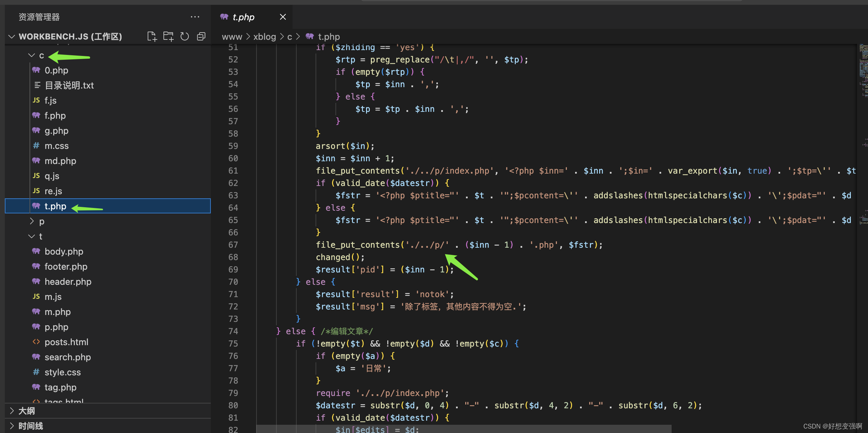The width and height of the screenshot is (868, 433).
Task: Collapse all folders in explorer
Action: tap(201, 36)
